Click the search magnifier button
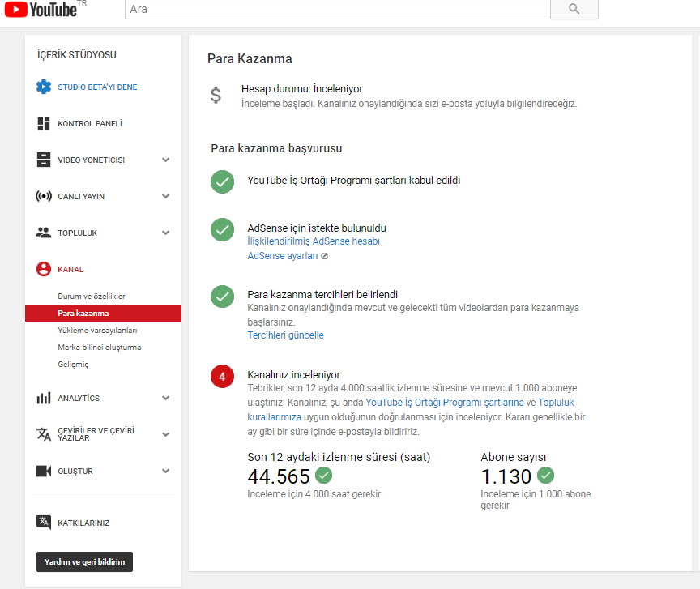 tap(574, 9)
